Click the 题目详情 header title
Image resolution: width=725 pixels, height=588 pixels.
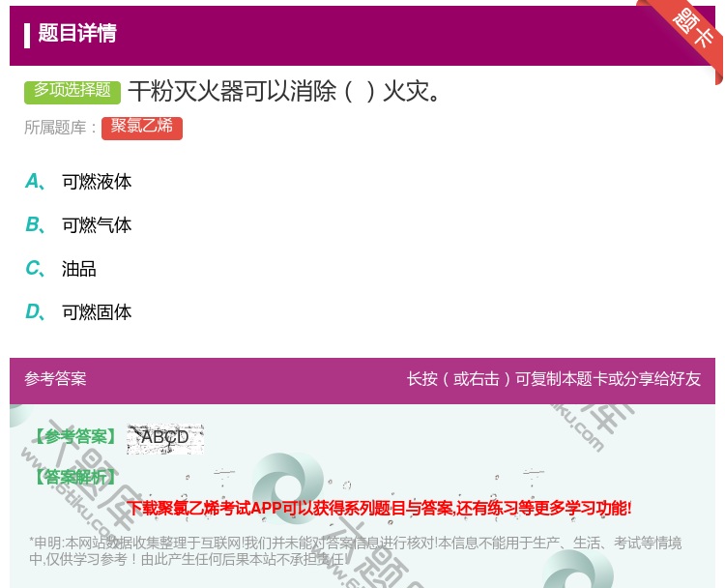point(77,33)
